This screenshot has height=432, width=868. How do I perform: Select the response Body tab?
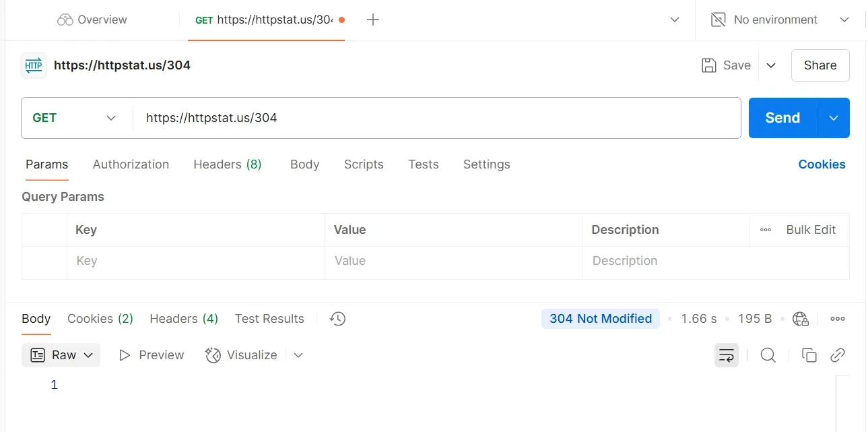(x=36, y=319)
